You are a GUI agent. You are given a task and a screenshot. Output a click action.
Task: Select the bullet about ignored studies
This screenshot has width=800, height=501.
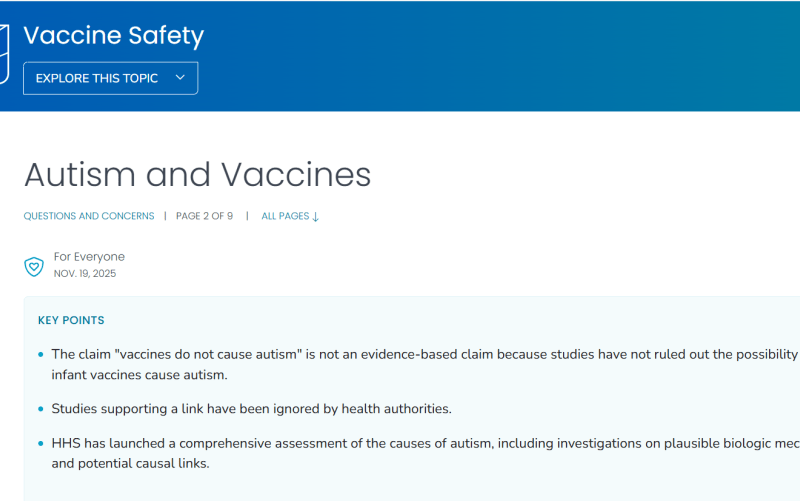coord(252,409)
